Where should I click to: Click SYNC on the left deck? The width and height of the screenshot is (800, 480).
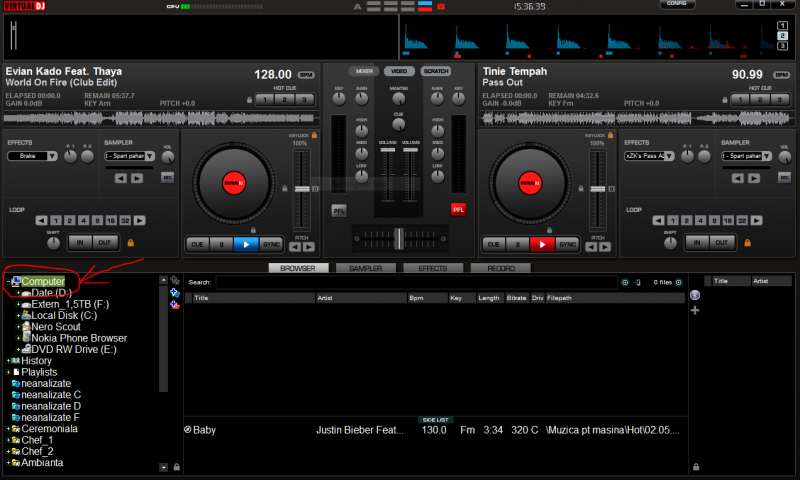271,244
